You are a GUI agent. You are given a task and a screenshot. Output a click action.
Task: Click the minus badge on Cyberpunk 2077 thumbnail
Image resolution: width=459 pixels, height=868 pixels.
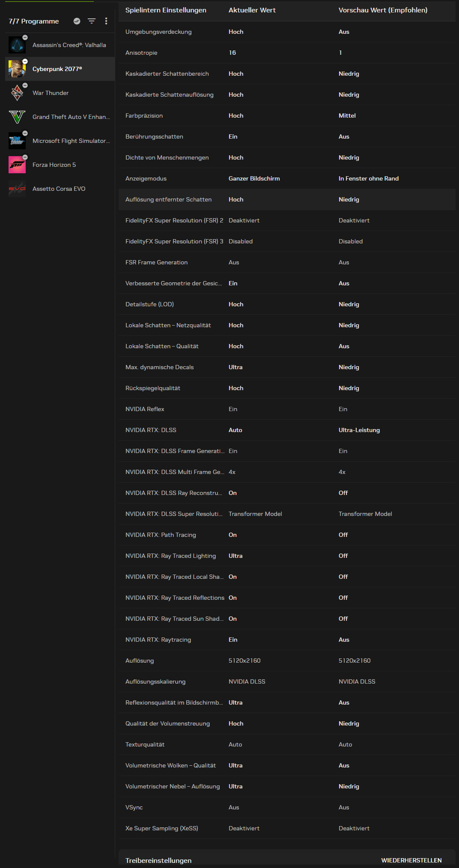click(25, 62)
